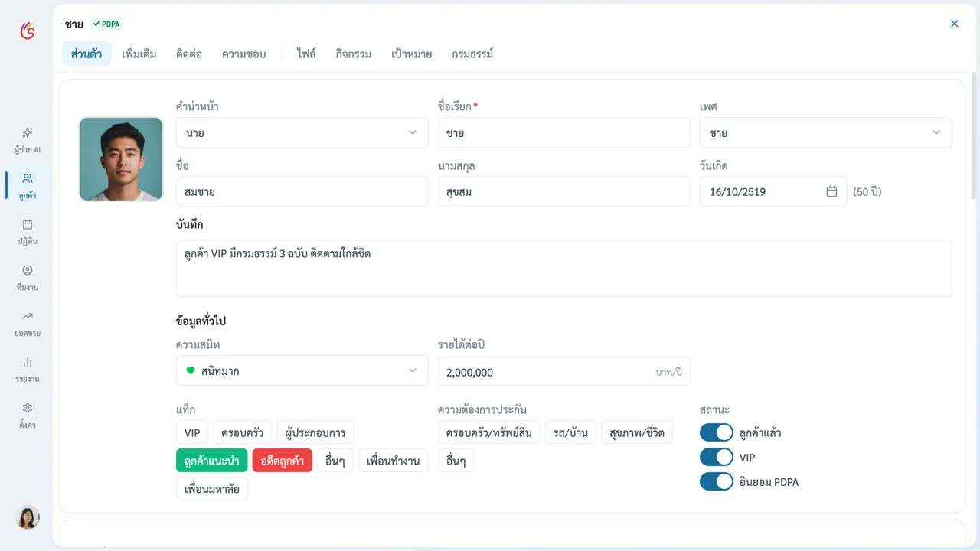Open the เป้าหมาย goals tab

click(x=412, y=54)
